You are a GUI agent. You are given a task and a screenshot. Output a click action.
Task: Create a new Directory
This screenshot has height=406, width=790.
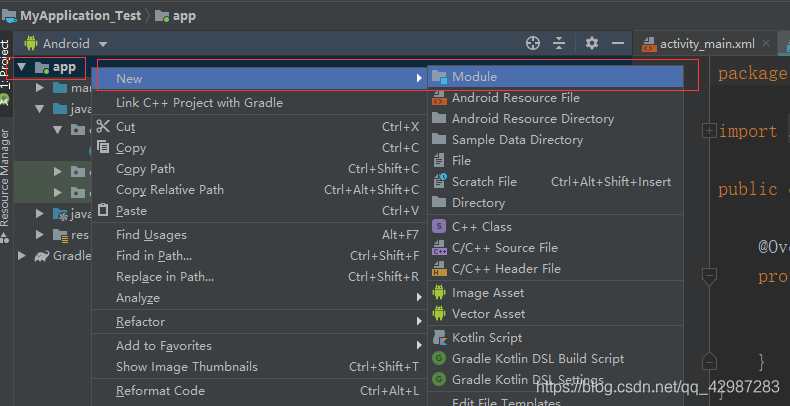[555, 203]
